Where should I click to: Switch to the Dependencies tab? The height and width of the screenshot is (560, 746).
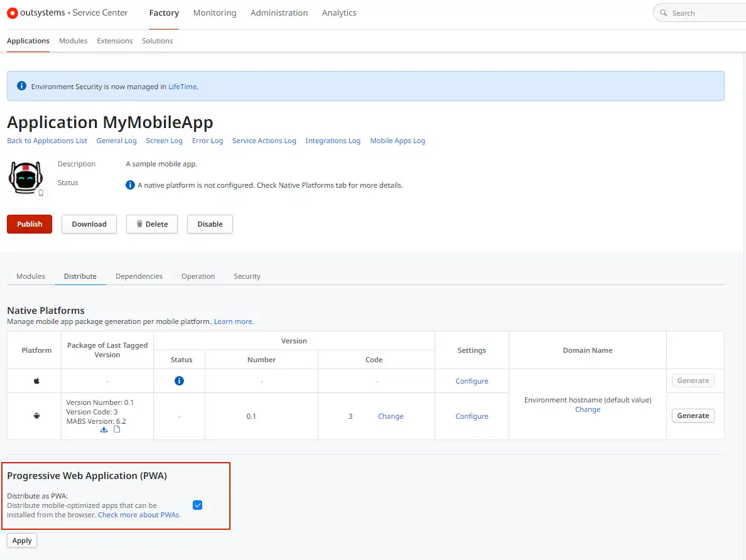pos(139,276)
